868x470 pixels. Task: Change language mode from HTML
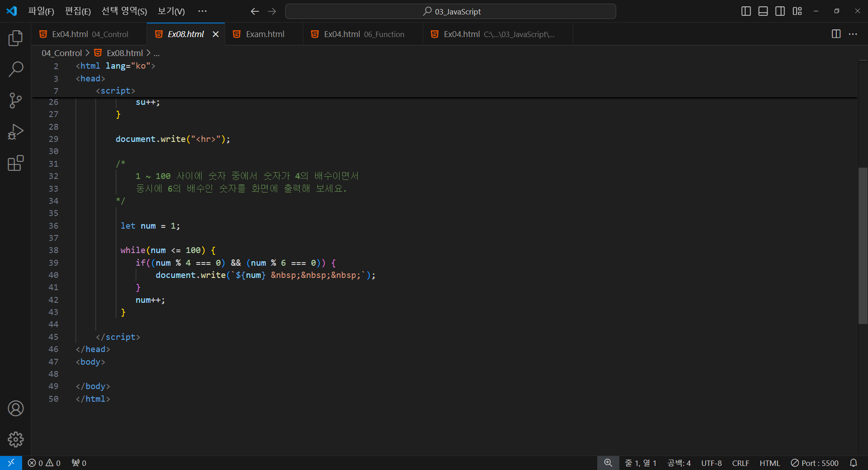point(769,463)
